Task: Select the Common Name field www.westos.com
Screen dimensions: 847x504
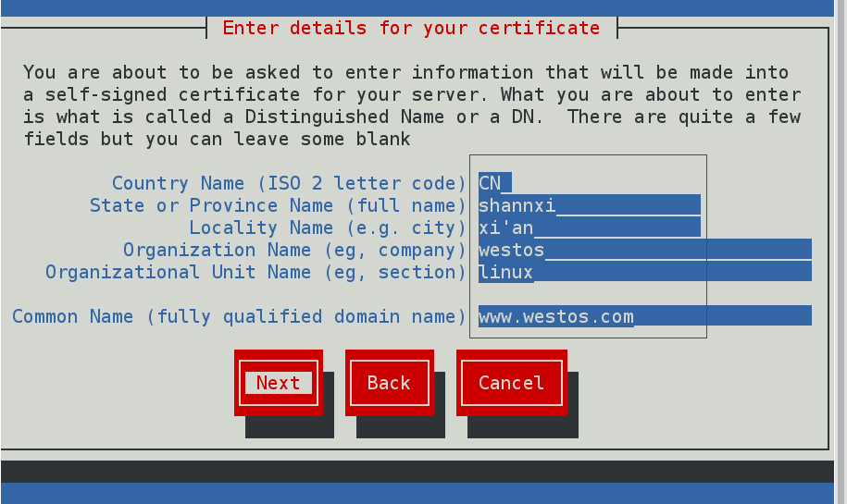Action: [x=645, y=316]
